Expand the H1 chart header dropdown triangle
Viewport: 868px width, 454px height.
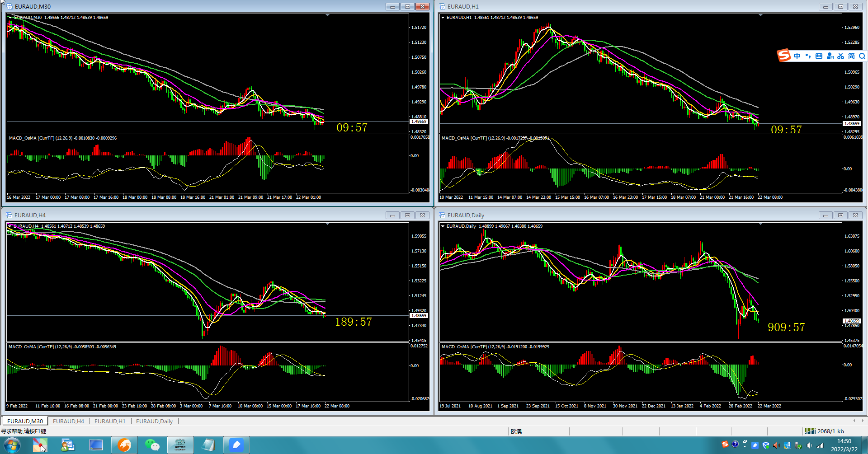pos(443,17)
